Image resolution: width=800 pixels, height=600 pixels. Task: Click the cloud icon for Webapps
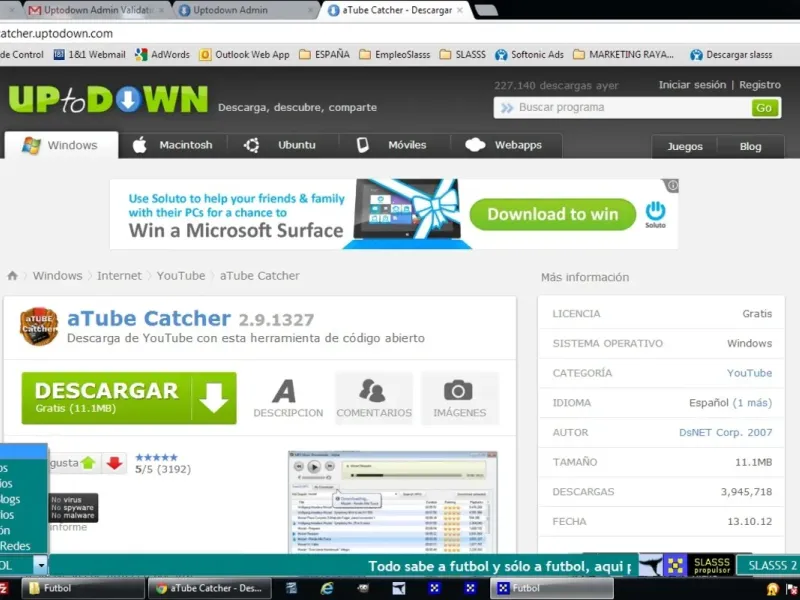[475, 145]
